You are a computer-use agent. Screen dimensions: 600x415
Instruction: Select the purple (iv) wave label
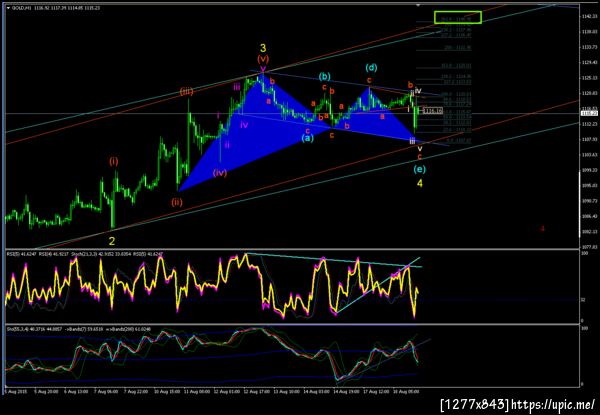coord(220,173)
